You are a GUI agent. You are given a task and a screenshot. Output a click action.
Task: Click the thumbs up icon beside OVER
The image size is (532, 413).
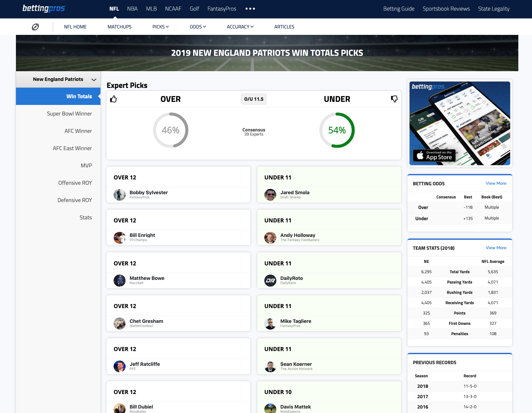pos(113,99)
